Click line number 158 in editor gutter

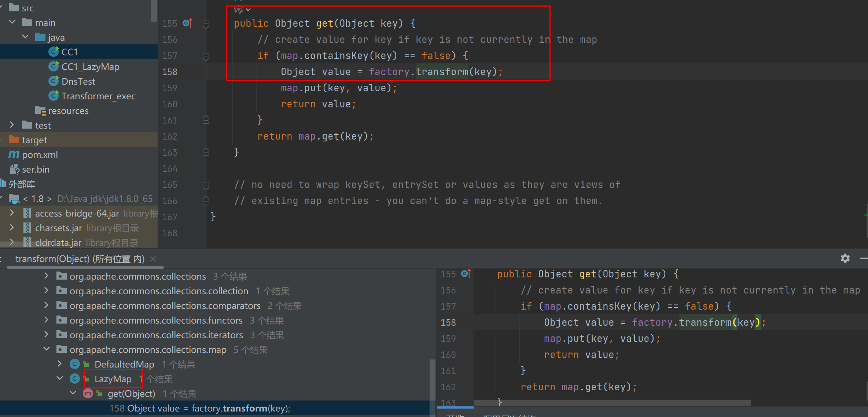coord(170,72)
